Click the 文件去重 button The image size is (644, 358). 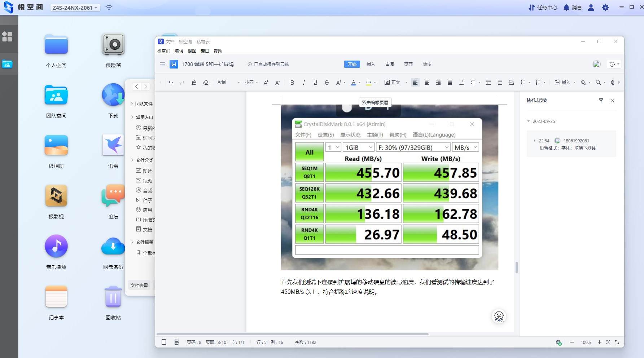point(139,285)
